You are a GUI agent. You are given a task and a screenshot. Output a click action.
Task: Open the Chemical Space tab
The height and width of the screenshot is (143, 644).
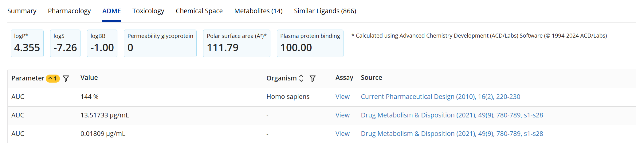tap(199, 11)
